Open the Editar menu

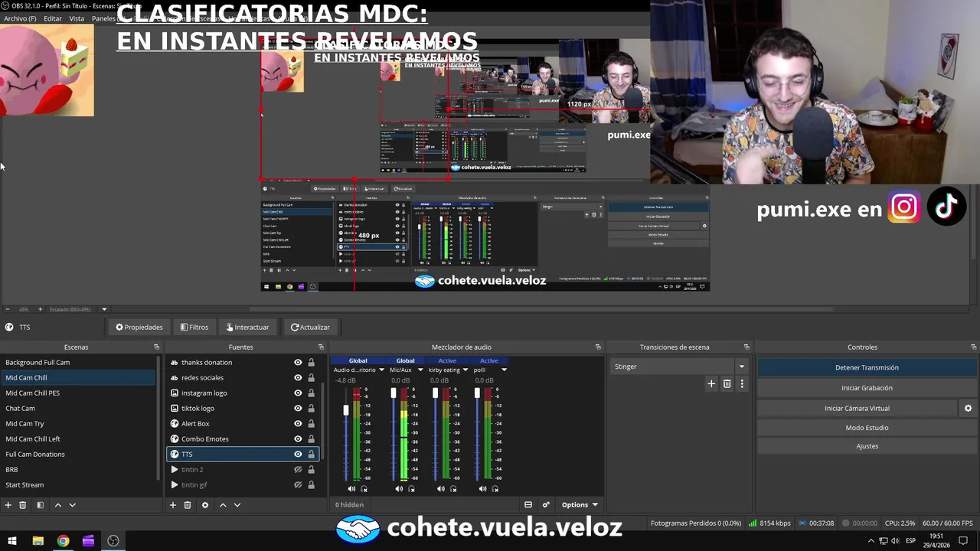53,18
